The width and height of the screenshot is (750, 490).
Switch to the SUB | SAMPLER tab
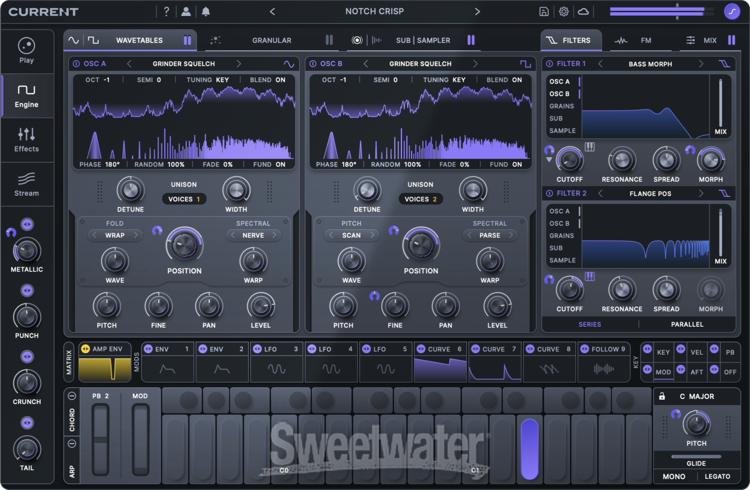(x=423, y=40)
